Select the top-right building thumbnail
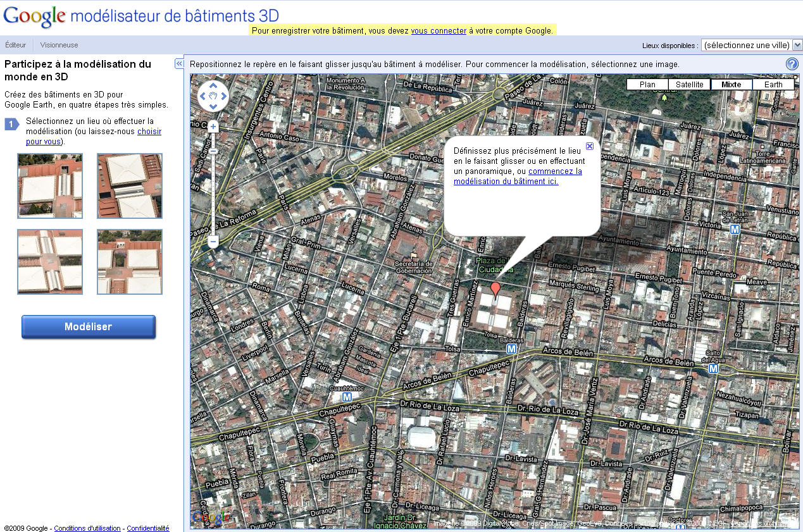Viewport: 803px width, 532px height. pos(130,186)
